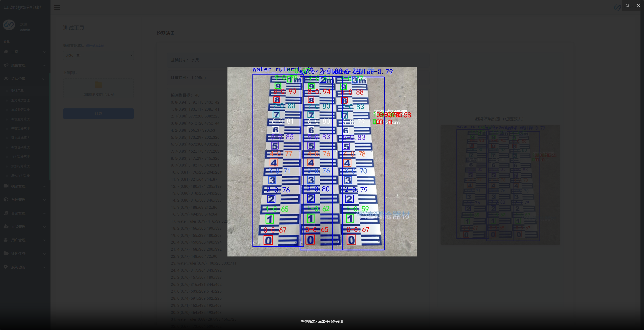The width and height of the screenshot is (644, 330).
Task: Click the laptop icon beside the system title
Action: (6, 8)
